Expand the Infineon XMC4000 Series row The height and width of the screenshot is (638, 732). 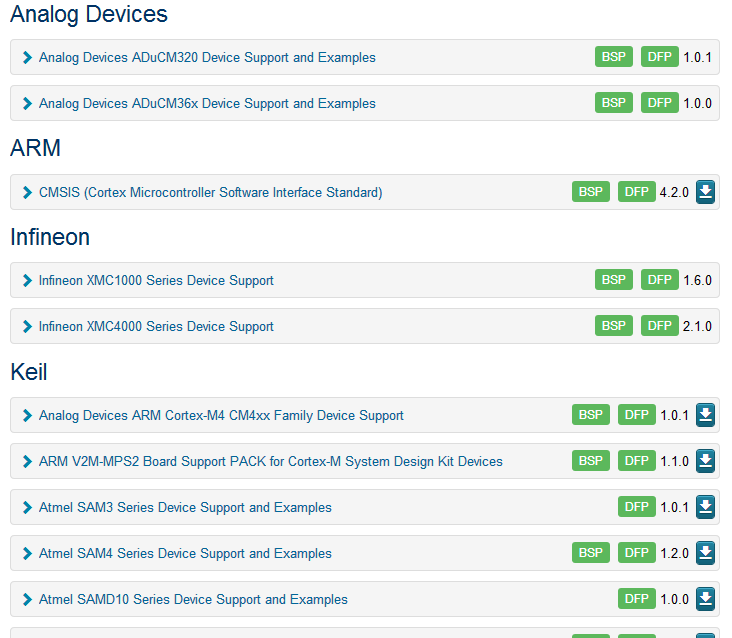(x=28, y=326)
